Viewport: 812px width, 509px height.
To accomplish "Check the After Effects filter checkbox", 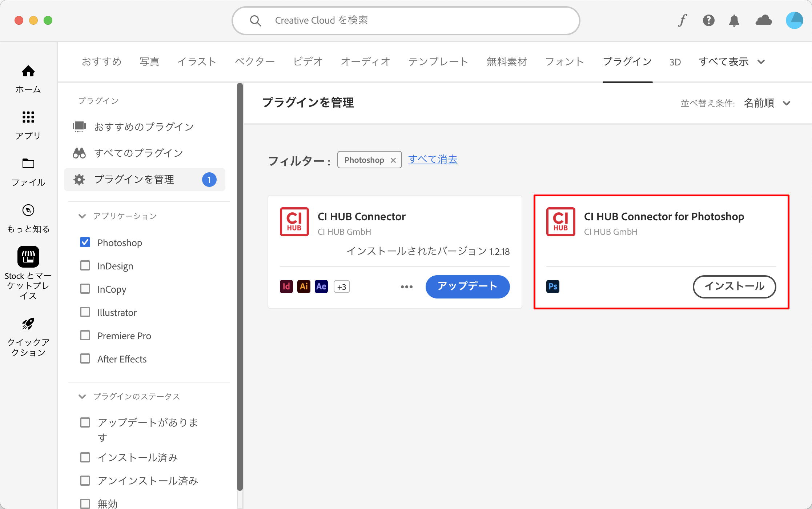I will tap(85, 359).
